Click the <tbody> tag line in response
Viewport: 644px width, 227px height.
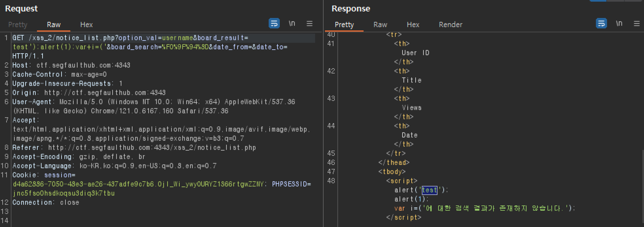[392, 172]
